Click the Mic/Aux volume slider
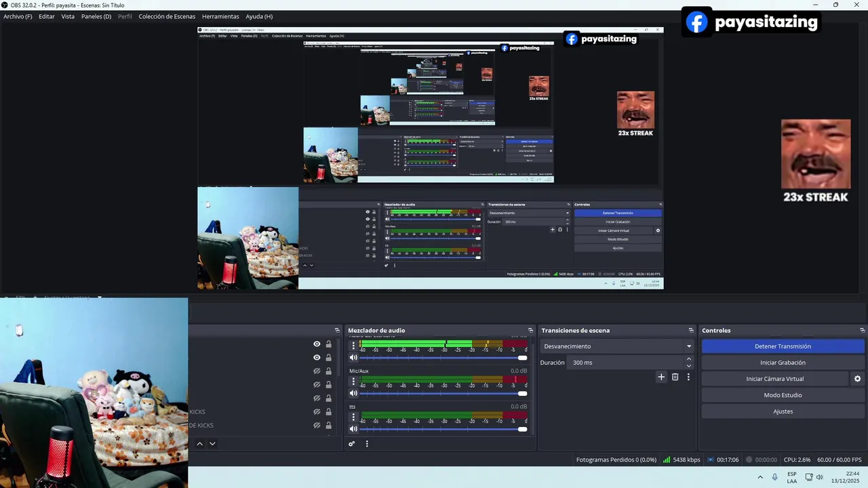This screenshot has height=488, width=868. (x=443, y=393)
